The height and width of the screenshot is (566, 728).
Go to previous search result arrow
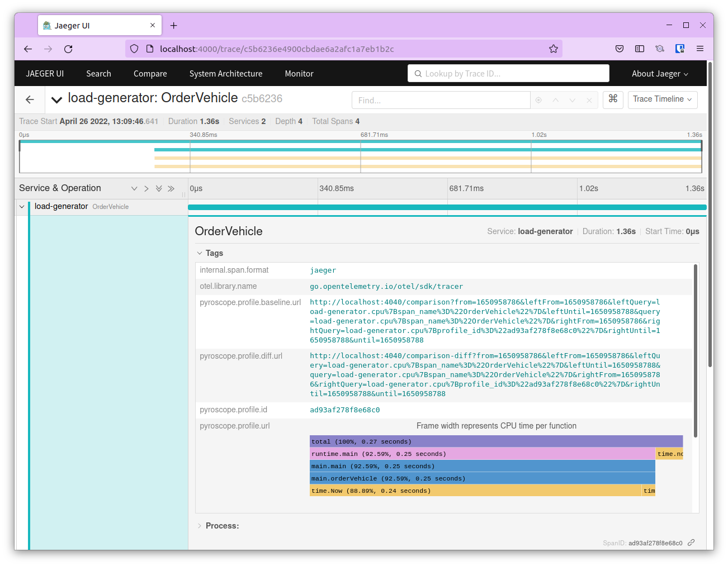[x=555, y=100]
